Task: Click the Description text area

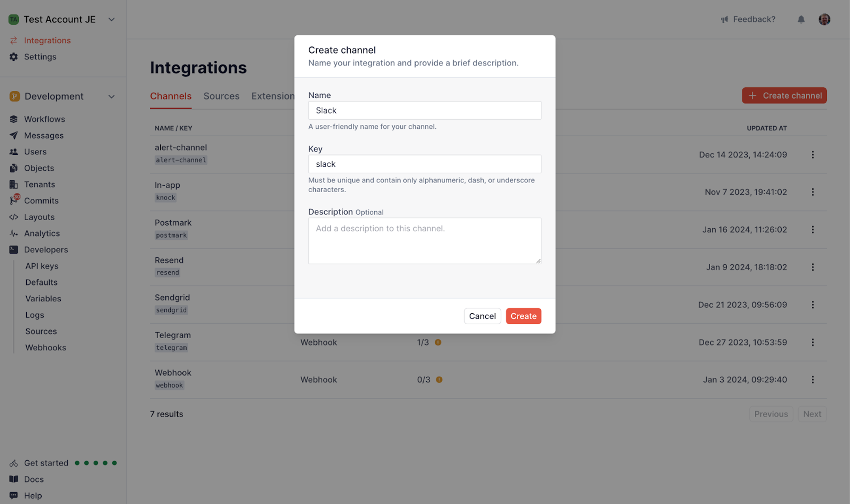Action: pyautogui.click(x=424, y=240)
